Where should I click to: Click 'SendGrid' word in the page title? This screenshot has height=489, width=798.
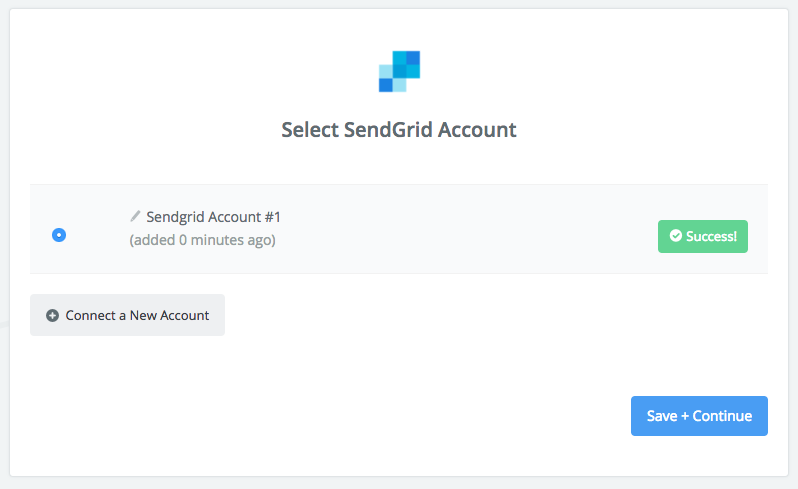[x=388, y=130]
